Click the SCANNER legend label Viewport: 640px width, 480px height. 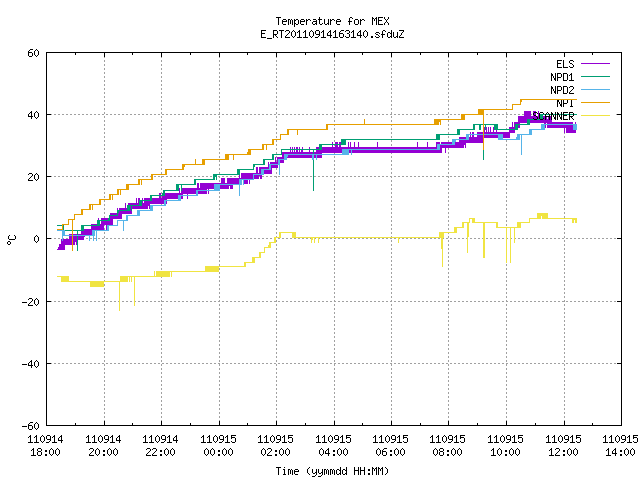coord(553,116)
